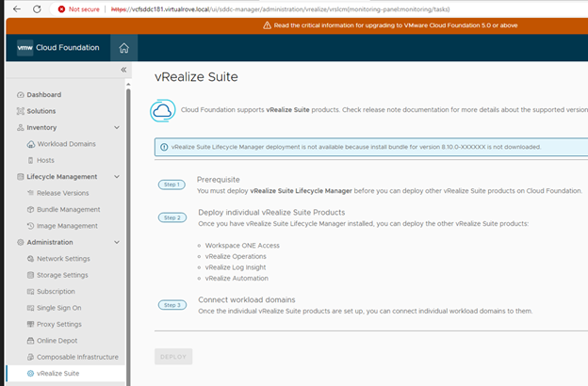Click the Dashboard gauge icon

(x=20, y=95)
